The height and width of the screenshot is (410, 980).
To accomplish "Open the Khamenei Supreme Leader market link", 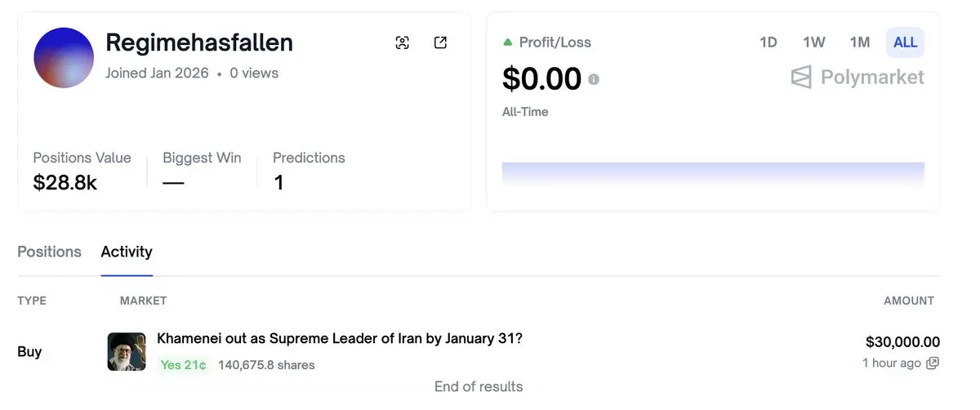I will [x=339, y=338].
